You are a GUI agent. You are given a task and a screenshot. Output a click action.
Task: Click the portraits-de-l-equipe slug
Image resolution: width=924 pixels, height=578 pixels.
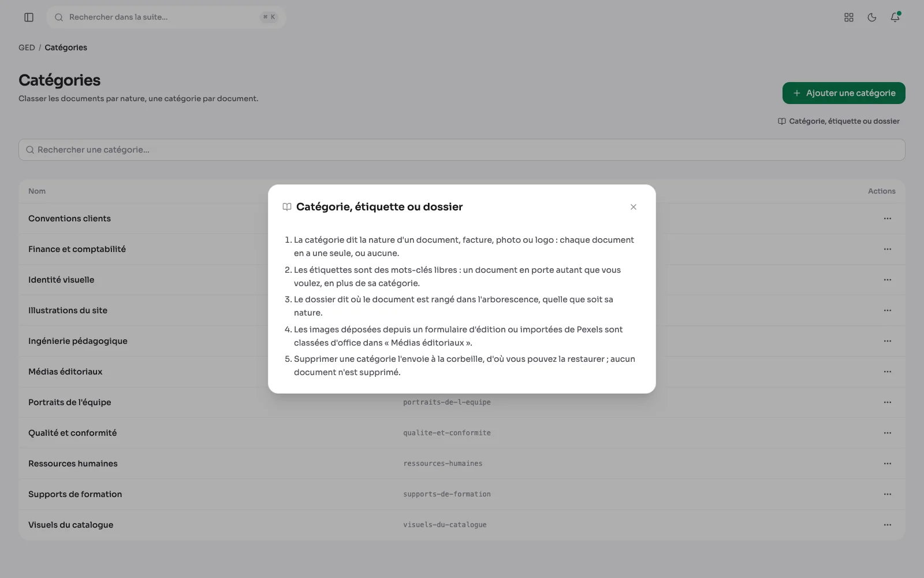point(447,402)
